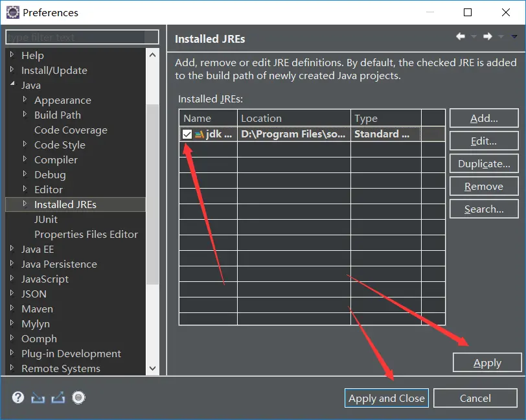Cancel the Preferences dialog
The height and width of the screenshot is (420, 526).
(475, 398)
